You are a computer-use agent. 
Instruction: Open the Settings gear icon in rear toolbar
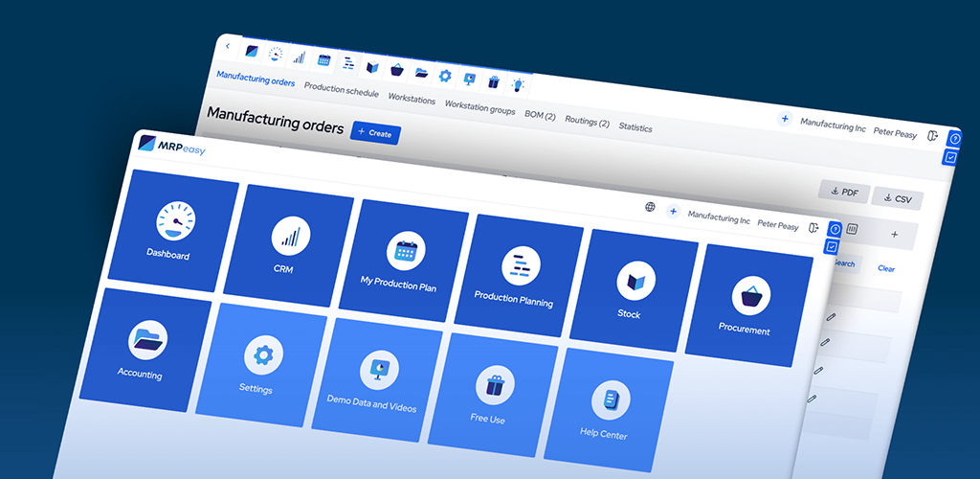(445, 76)
